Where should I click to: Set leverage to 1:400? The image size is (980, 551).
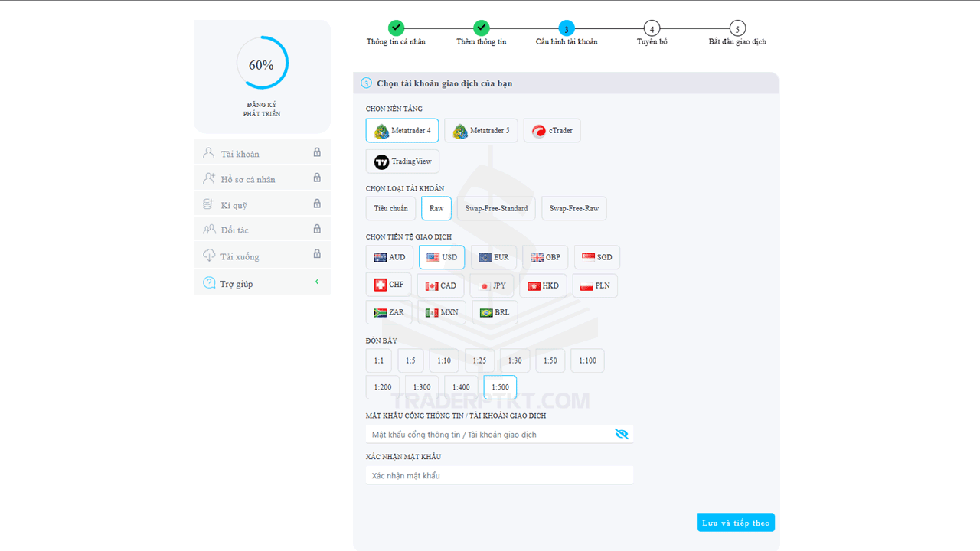pyautogui.click(x=461, y=387)
